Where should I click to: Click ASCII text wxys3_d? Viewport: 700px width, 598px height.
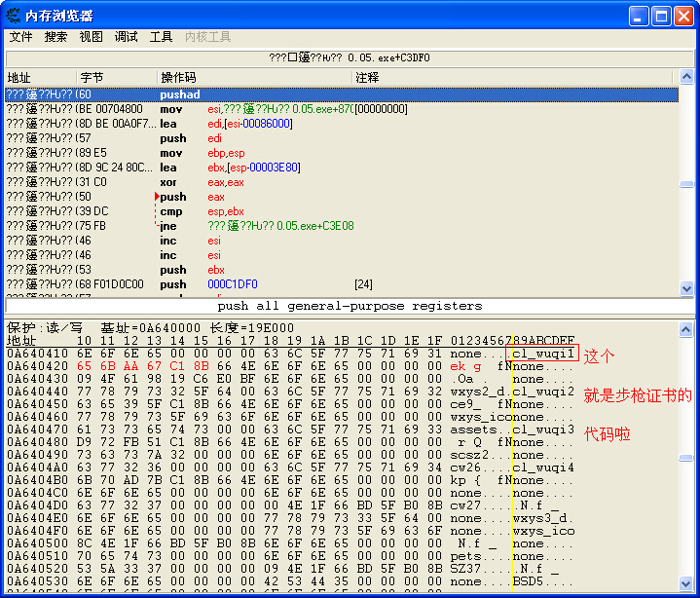coord(539,518)
